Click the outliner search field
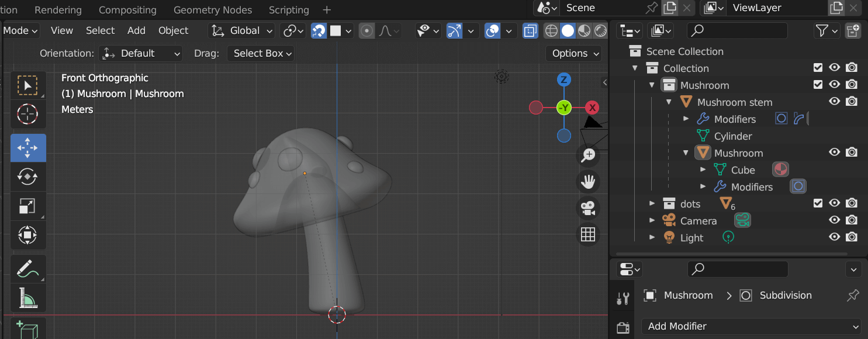Image resolution: width=868 pixels, height=339 pixels. pyautogui.click(x=737, y=30)
